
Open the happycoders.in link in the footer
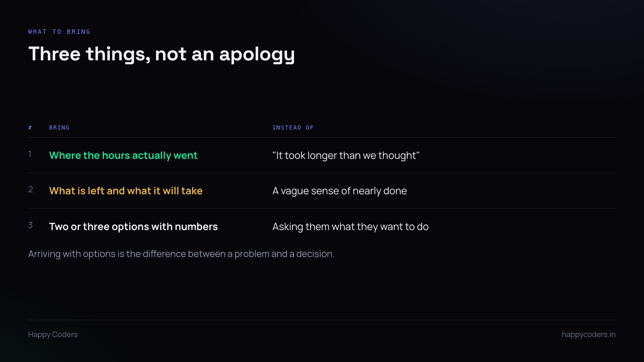point(588,335)
